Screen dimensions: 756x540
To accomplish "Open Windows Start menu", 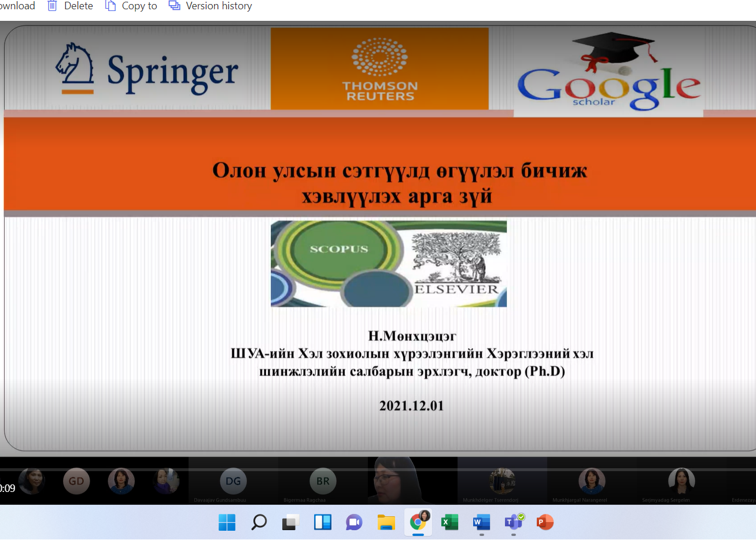I will tap(227, 522).
